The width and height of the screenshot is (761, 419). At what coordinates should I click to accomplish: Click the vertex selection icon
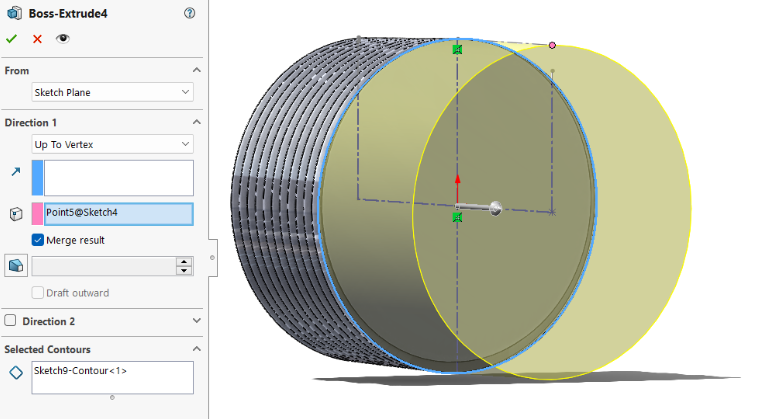pyautogui.click(x=15, y=214)
